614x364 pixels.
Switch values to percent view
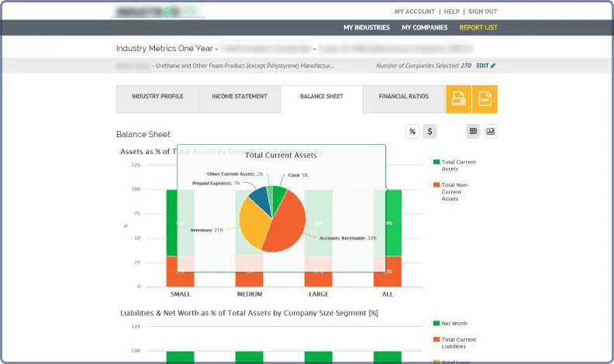pos(412,132)
